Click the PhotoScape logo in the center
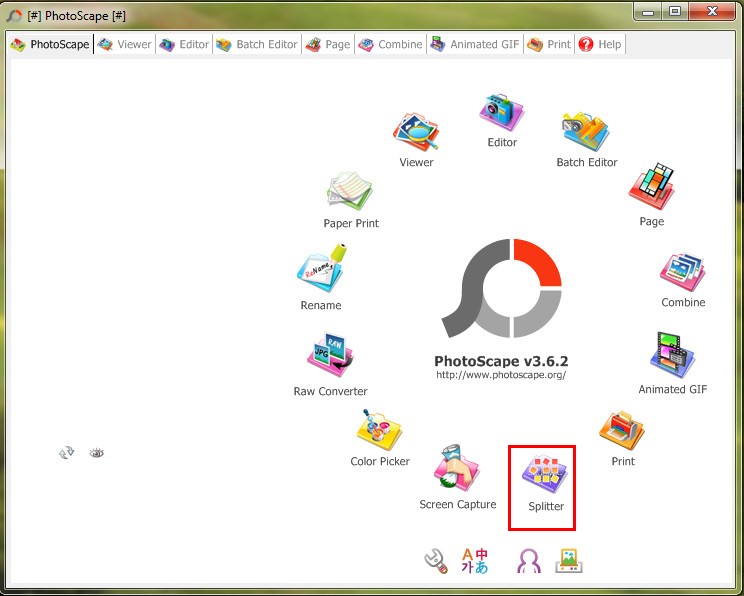 (502, 289)
